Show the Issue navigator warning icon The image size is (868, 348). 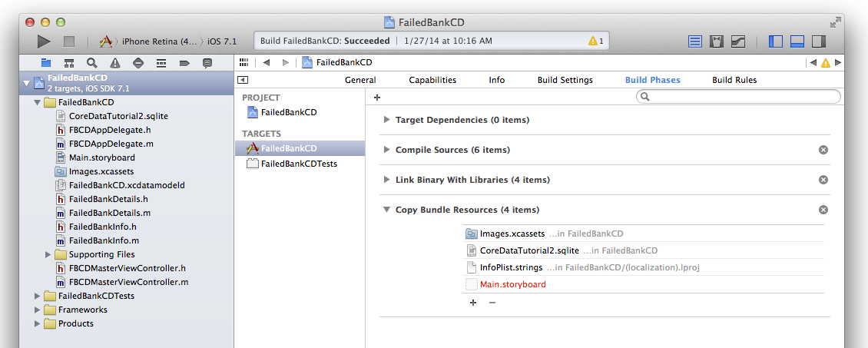(x=114, y=63)
